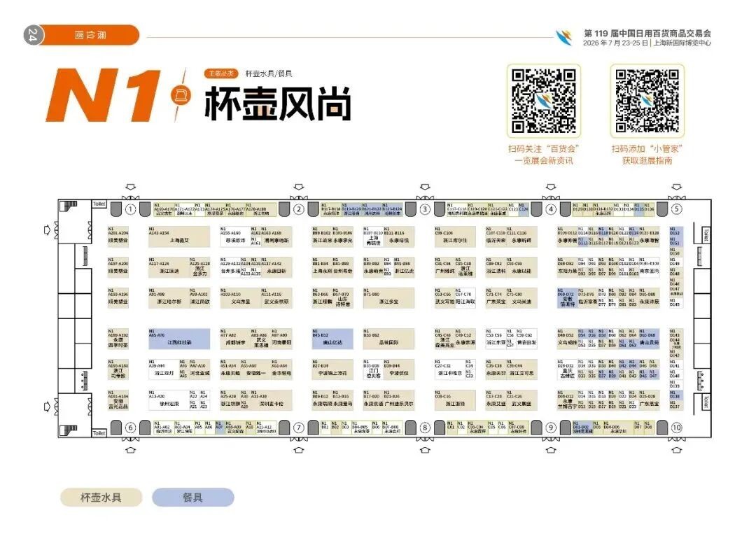Select gate number 6 circle

(x=130, y=428)
